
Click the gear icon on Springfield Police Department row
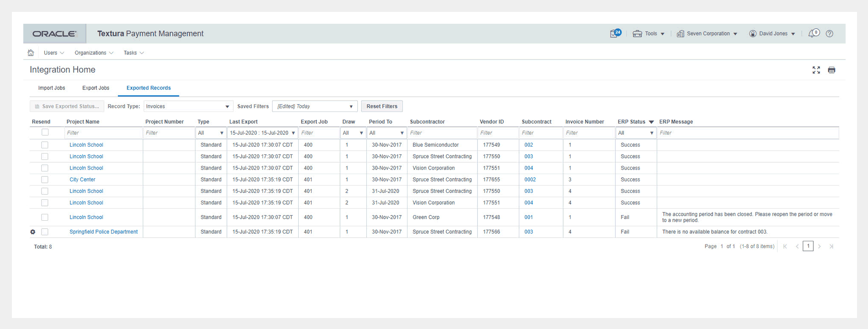tap(33, 232)
